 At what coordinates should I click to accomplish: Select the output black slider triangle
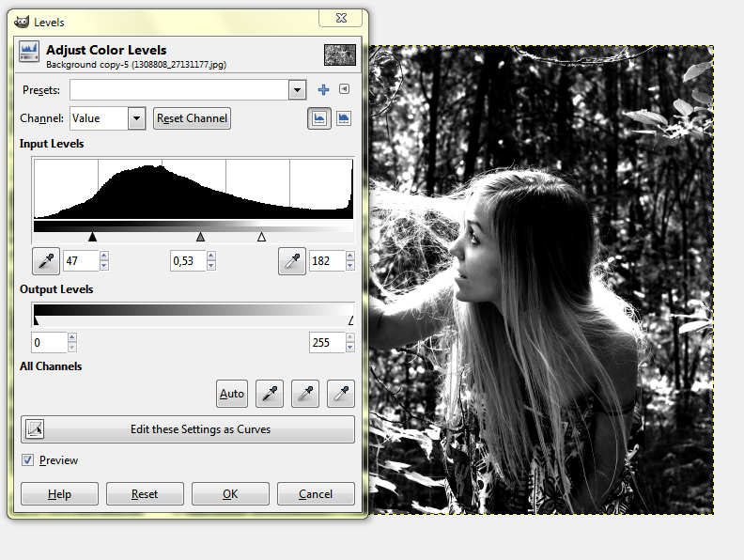pos(36,321)
